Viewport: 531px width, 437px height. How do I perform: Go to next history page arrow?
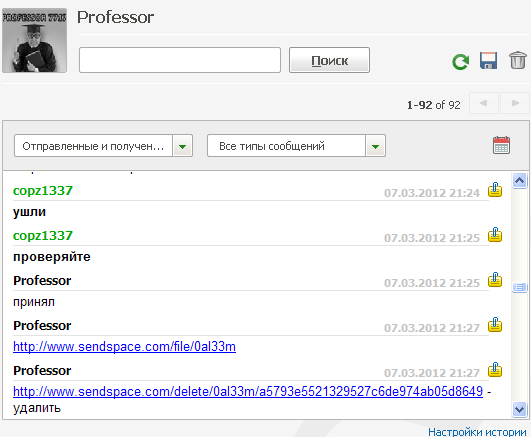pos(515,103)
